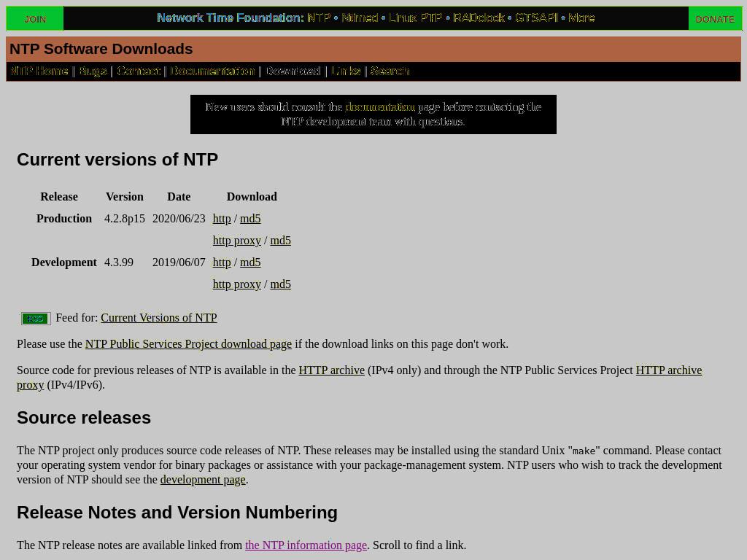Click the Source releases heading

(x=84, y=418)
